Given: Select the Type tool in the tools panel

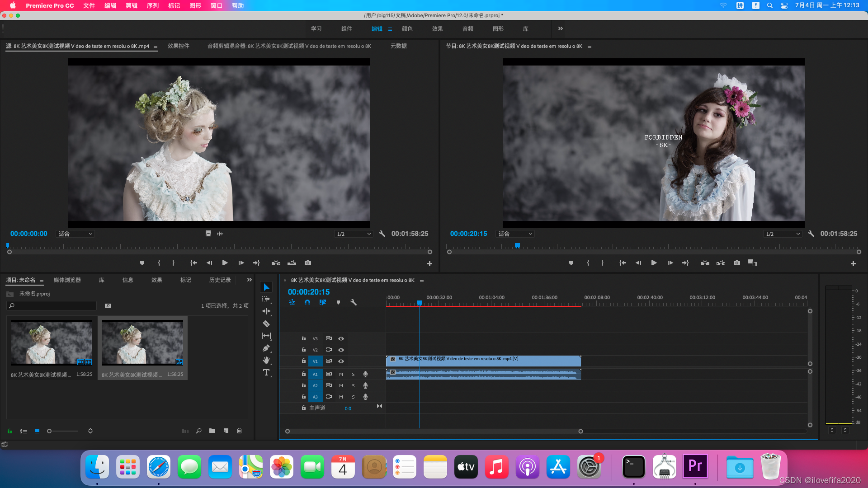Looking at the screenshot, I should (266, 372).
